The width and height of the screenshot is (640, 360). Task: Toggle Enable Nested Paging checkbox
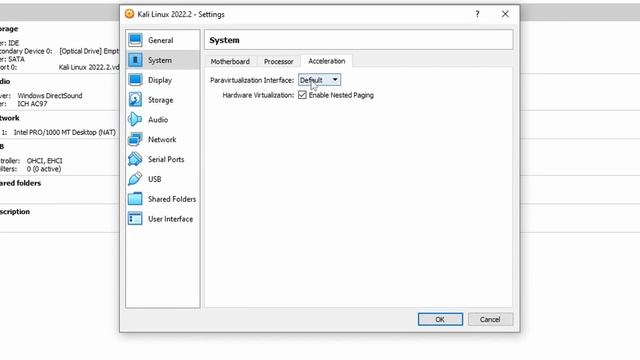[x=302, y=95]
